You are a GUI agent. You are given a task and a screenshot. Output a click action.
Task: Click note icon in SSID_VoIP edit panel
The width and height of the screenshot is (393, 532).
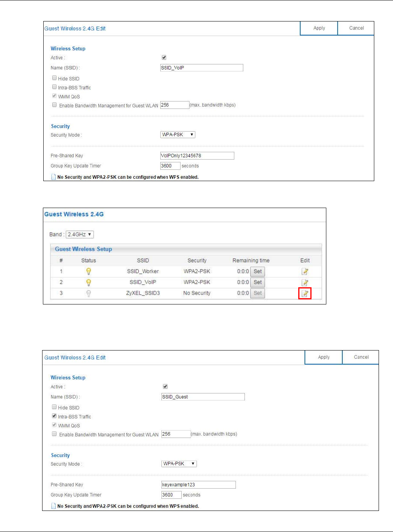[54, 177]
